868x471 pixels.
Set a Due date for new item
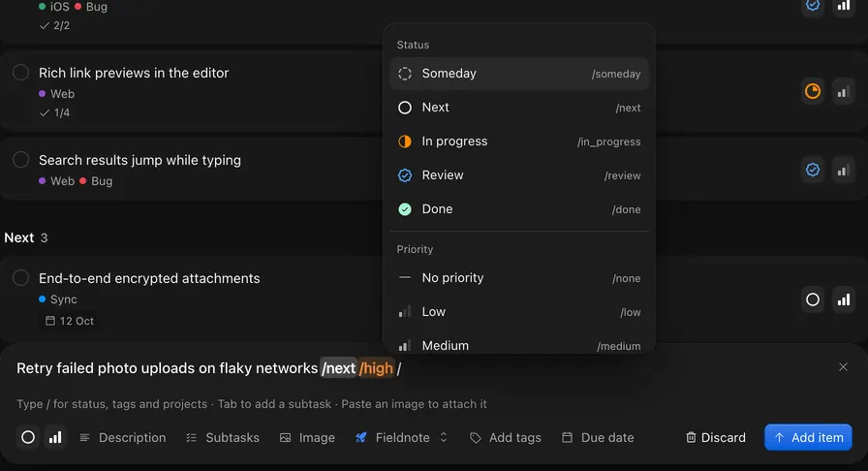click(x=598, y=438)
